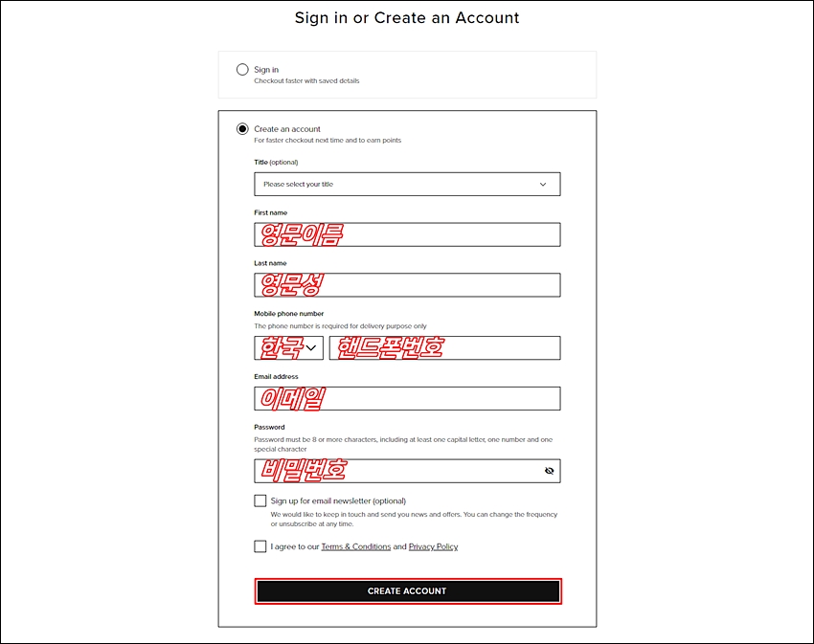The image size is (814, 644).
Task: Open the Privacy Policy link
Action: 433,546
